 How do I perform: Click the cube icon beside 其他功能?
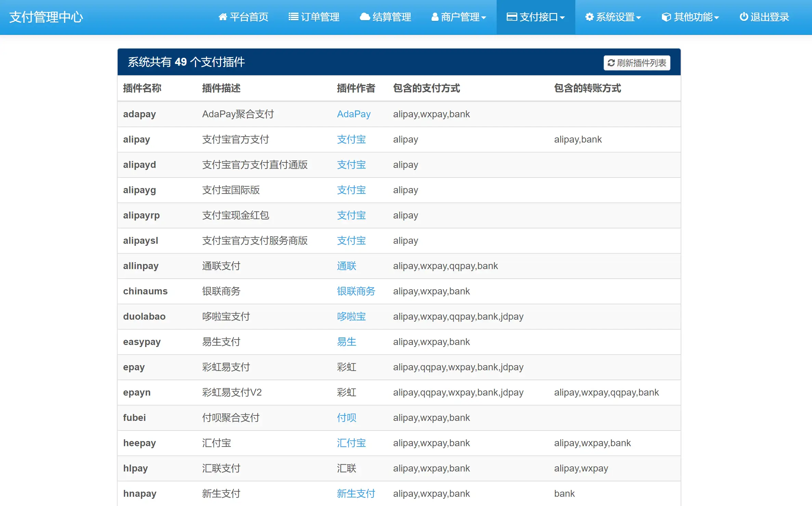[x=665, y=17]
